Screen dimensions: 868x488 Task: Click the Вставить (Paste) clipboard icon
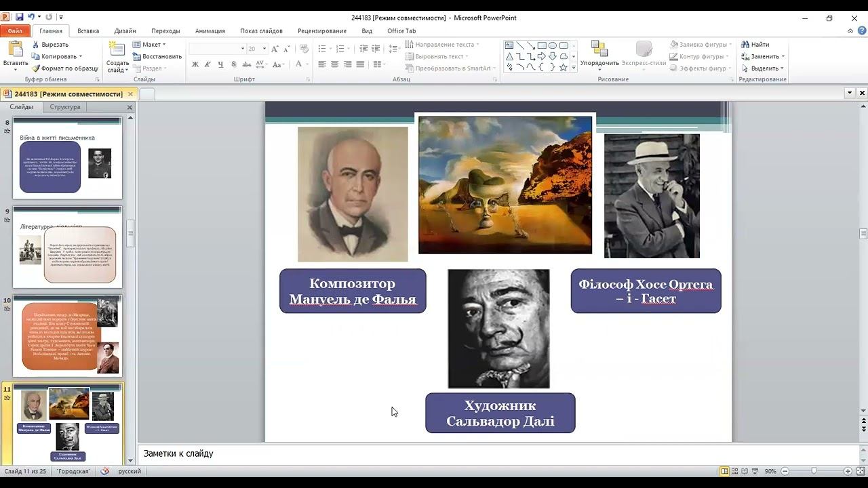tap(15, 49)
